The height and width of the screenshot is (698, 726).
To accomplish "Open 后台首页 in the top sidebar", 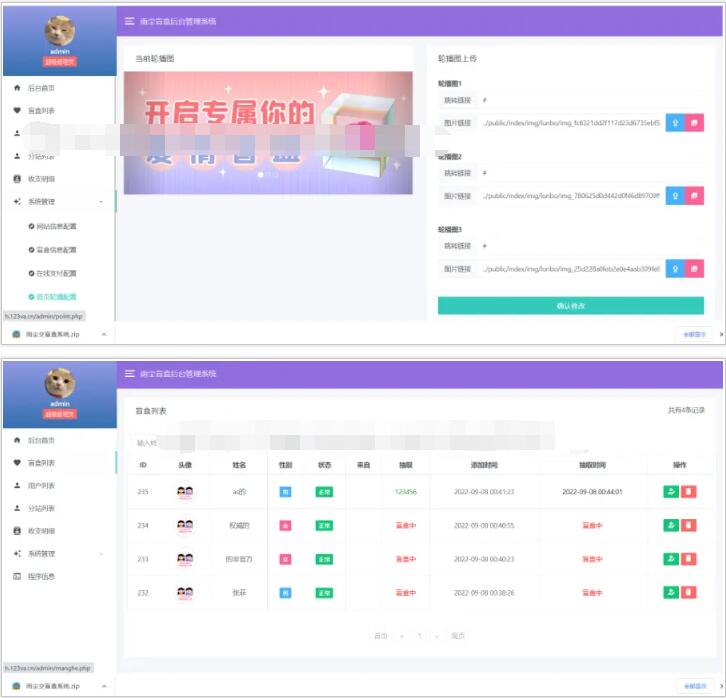I will pos(41,88).
